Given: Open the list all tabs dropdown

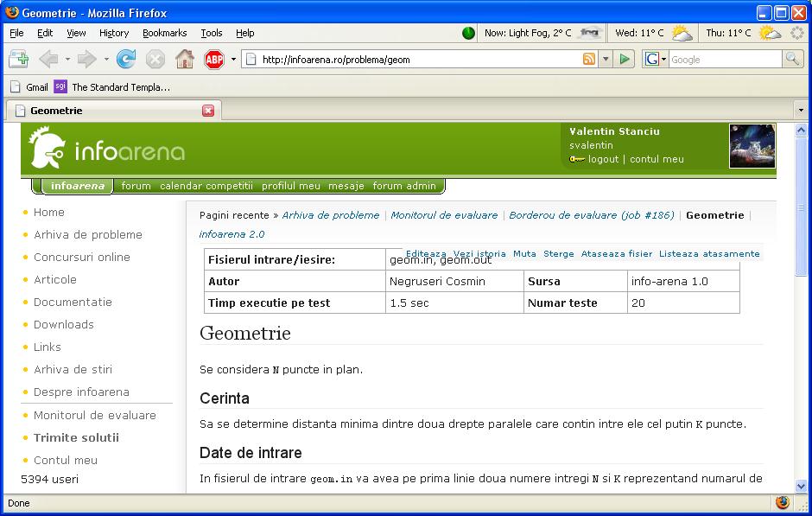Looking at the screenshot, I should coord(801,110).
